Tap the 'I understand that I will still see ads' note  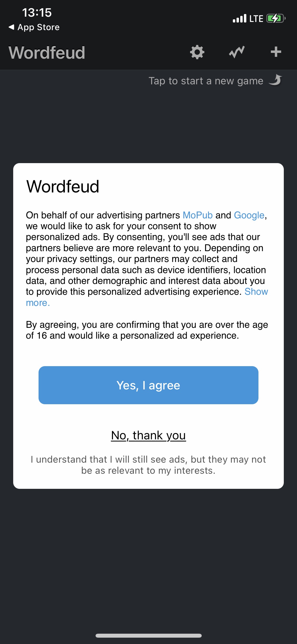click(148, 465)
